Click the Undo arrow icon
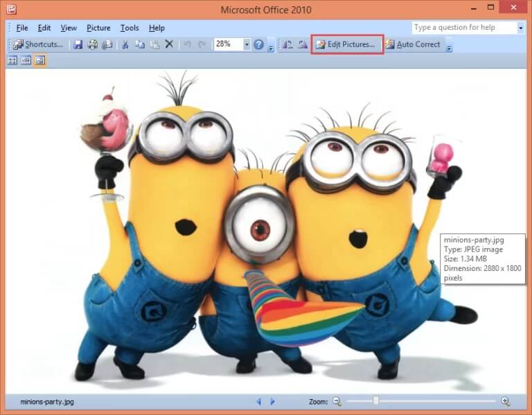Image resolution: width=532 pixels, height=415 pixels. [187, 44]
